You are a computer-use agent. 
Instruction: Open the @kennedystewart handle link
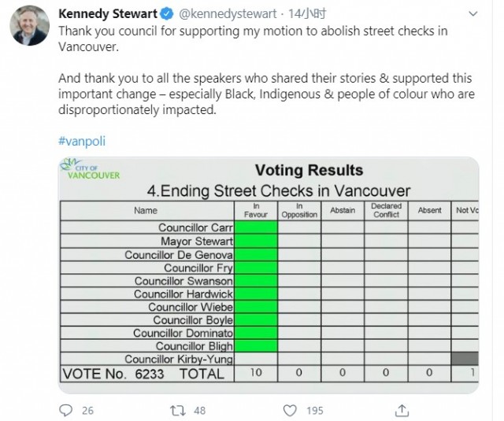click(228, 14)
